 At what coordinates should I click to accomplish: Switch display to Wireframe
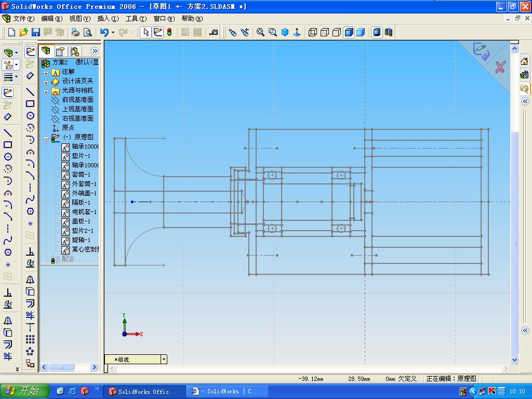312,32
